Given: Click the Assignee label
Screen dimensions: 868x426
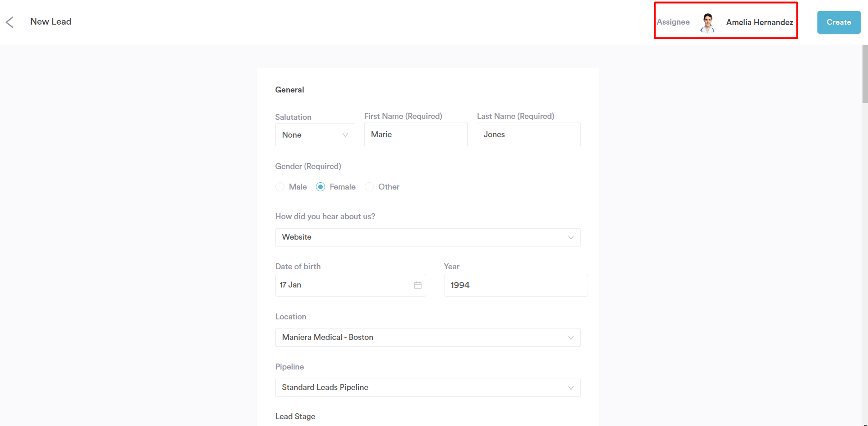Looking at the screenshot, I should (673, 22).
